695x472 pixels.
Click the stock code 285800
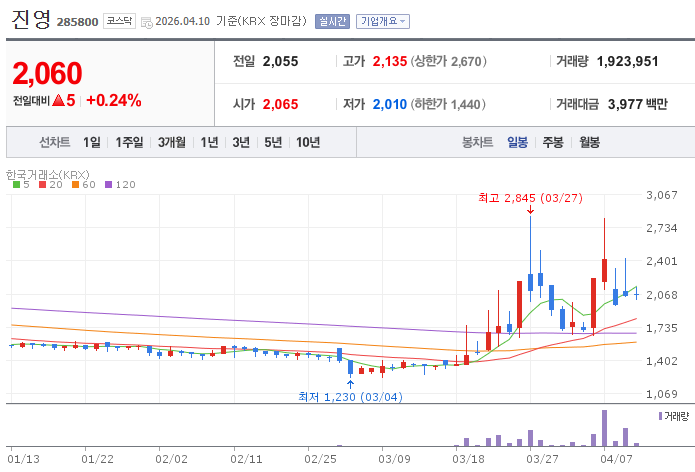(78, 22)
